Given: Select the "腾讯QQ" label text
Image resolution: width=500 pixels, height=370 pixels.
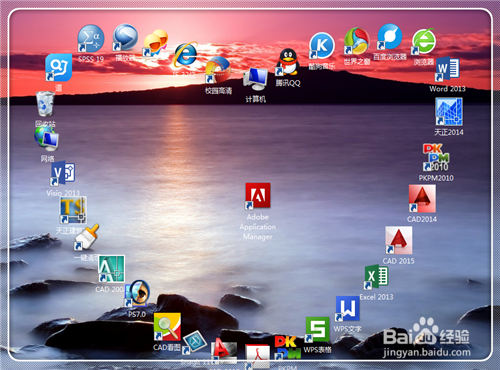Looking at the screenshot, I should coord(288,83).
